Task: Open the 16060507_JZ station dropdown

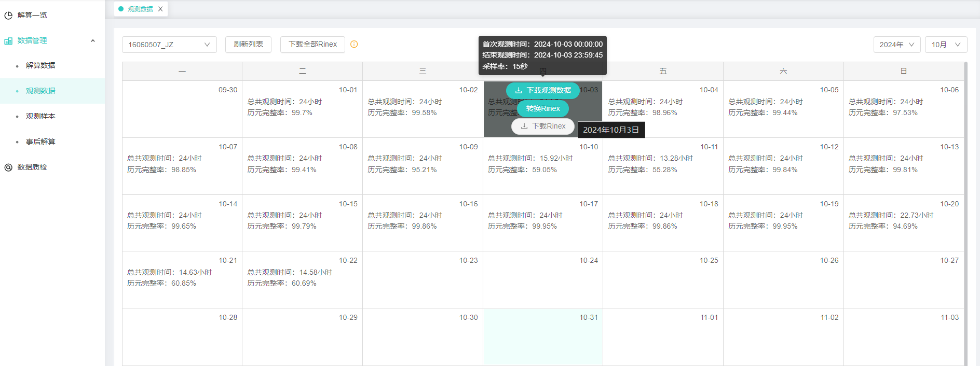Action: coord(169,45)
